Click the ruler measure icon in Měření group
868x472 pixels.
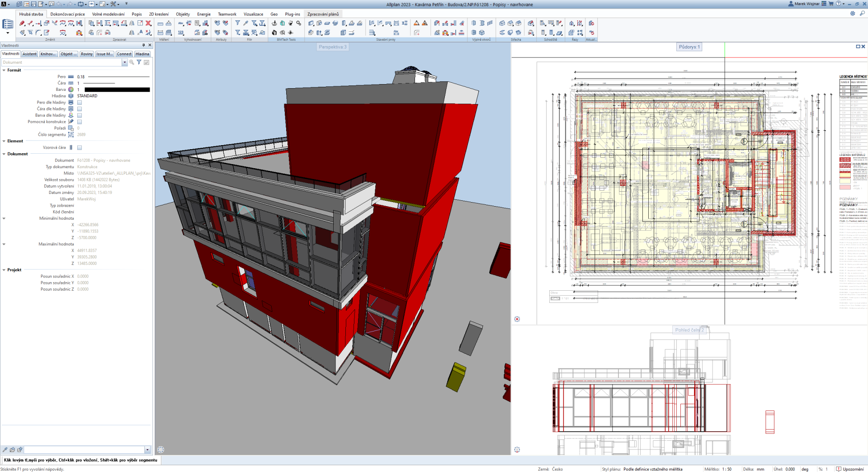click(x=160, y=23)
